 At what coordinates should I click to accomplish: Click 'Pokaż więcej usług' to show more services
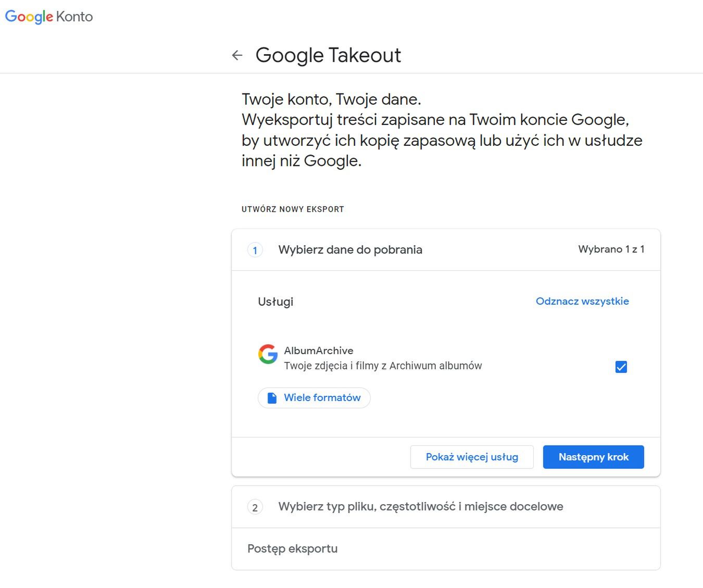coord(472,457)
